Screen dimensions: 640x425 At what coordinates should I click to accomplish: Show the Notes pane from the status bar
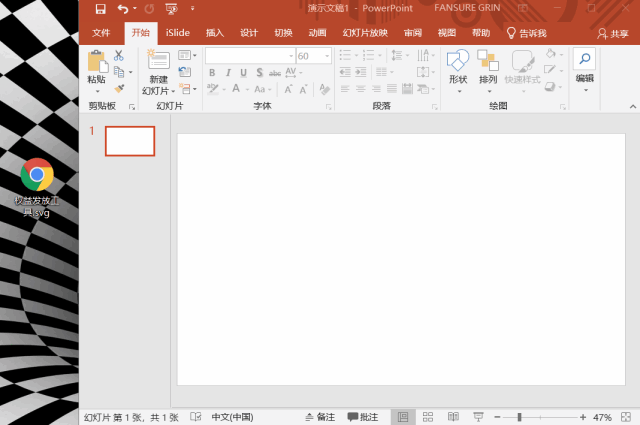click(320, 416)
